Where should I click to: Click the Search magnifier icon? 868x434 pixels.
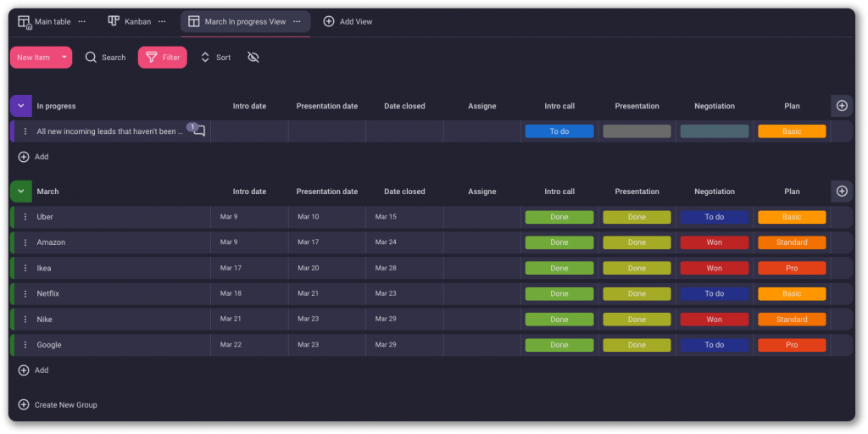(92, 58)
